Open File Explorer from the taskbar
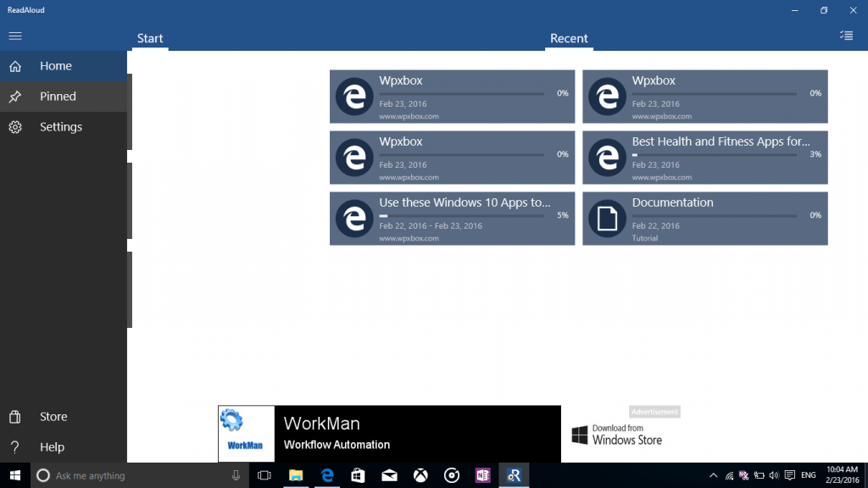The height and width of the screenshot is (488, 868). pyautogui.click(x=296, y=475)
